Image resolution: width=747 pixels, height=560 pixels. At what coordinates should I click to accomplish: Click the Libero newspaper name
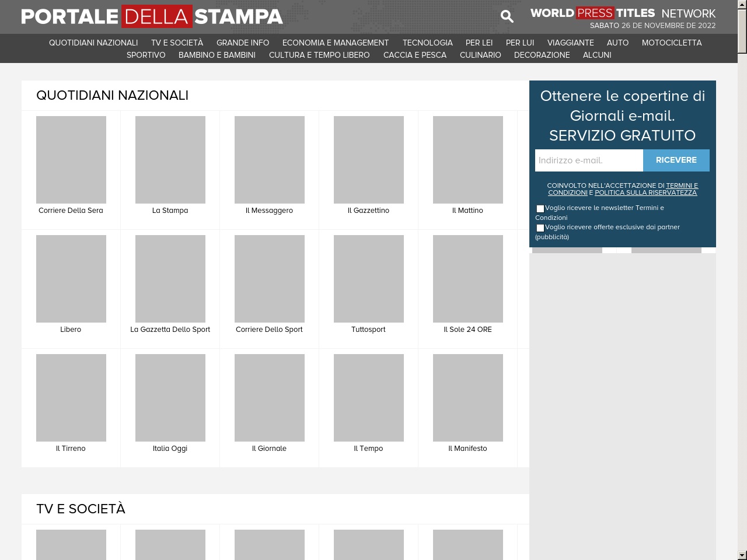[x=71, y=330]
